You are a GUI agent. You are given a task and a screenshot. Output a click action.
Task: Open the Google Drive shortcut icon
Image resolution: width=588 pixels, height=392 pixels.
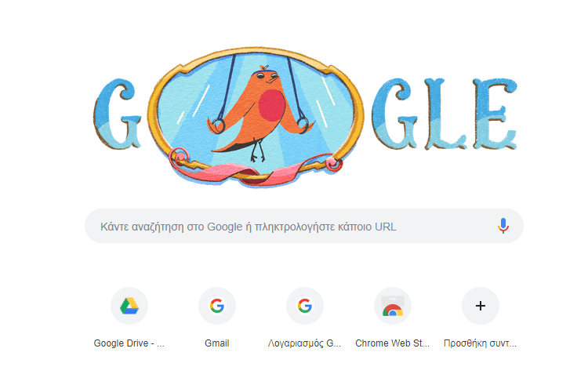coord(129,306)
